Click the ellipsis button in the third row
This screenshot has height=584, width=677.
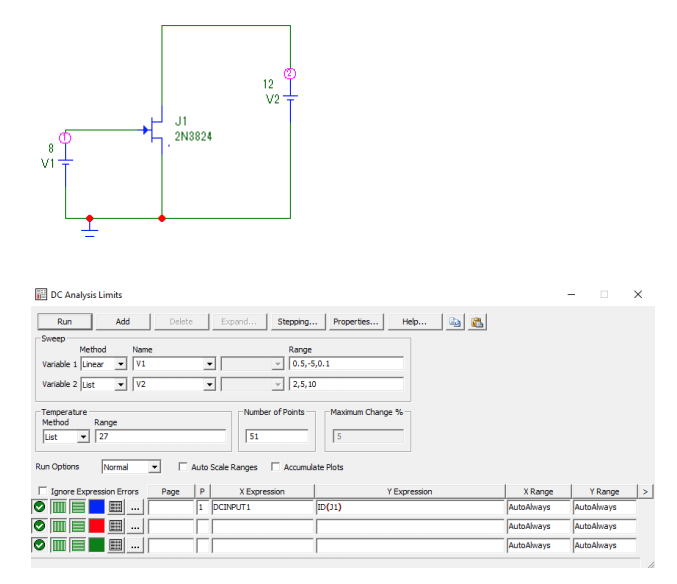135,545
